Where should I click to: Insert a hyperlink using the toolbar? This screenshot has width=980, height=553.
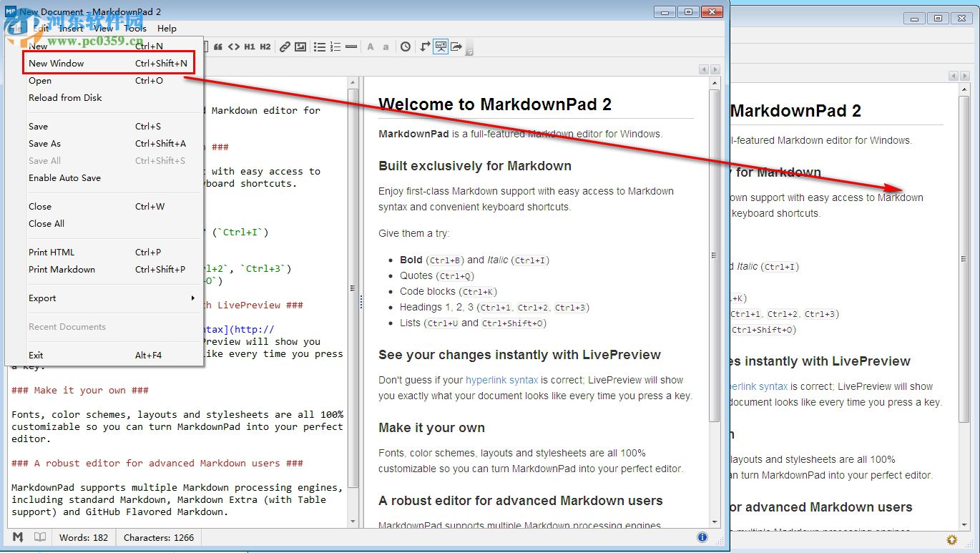point(285,47)
